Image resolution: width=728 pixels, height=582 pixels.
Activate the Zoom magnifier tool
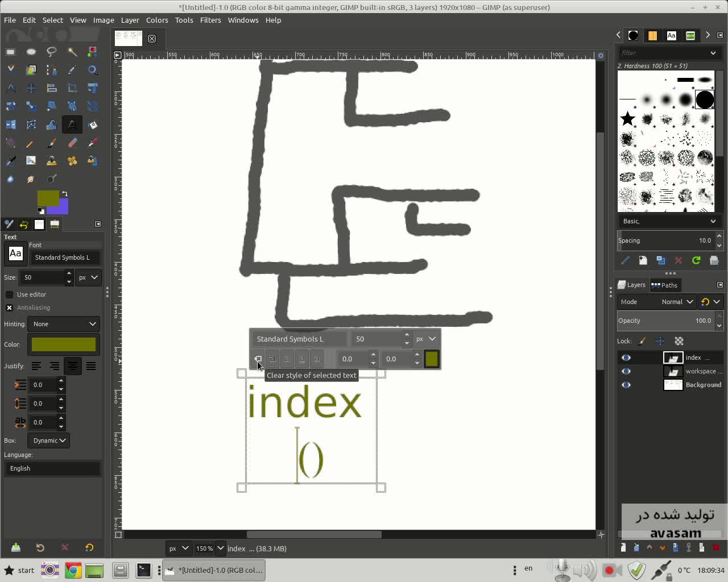93,70
